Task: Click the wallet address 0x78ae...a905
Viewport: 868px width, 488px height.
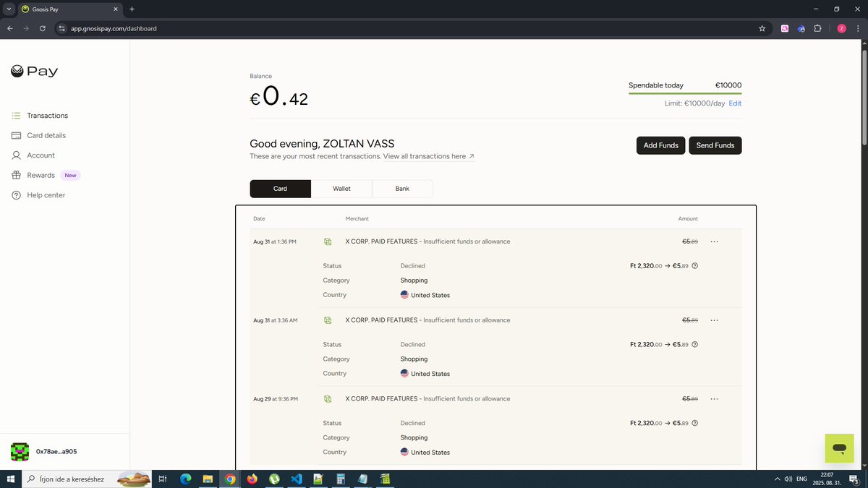Action: (56, 452)
